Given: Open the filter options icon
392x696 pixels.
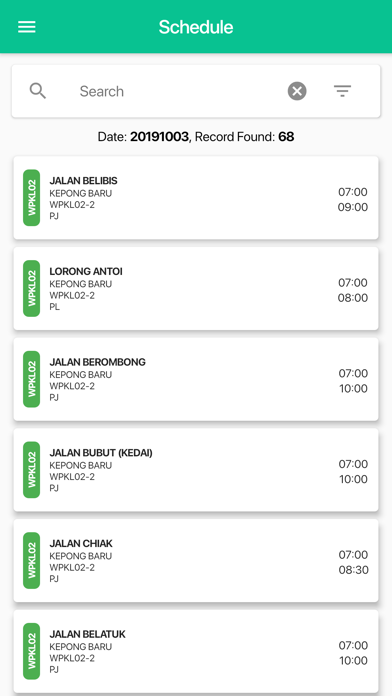Looking at the screenshot, I should [342, 91].
